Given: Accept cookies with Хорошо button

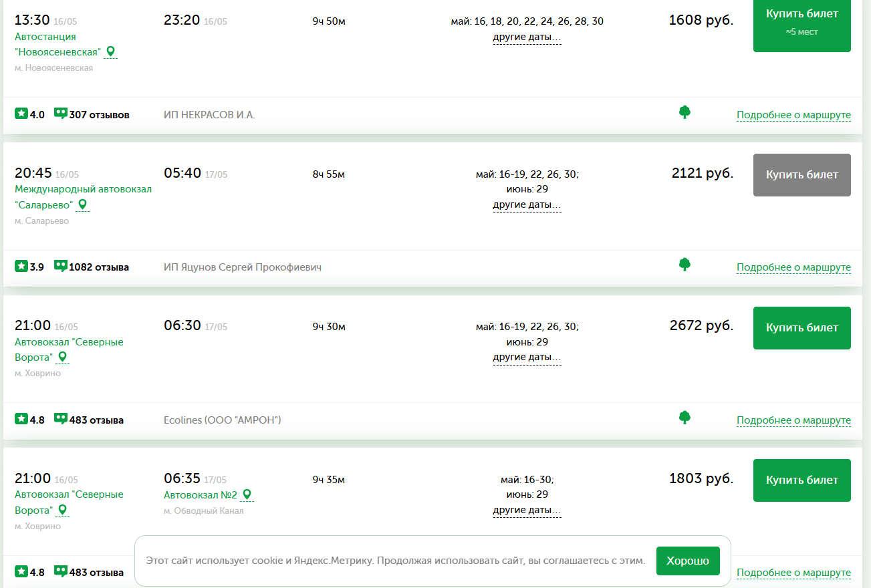Looking at the screenshot, I should coord(688,561).
